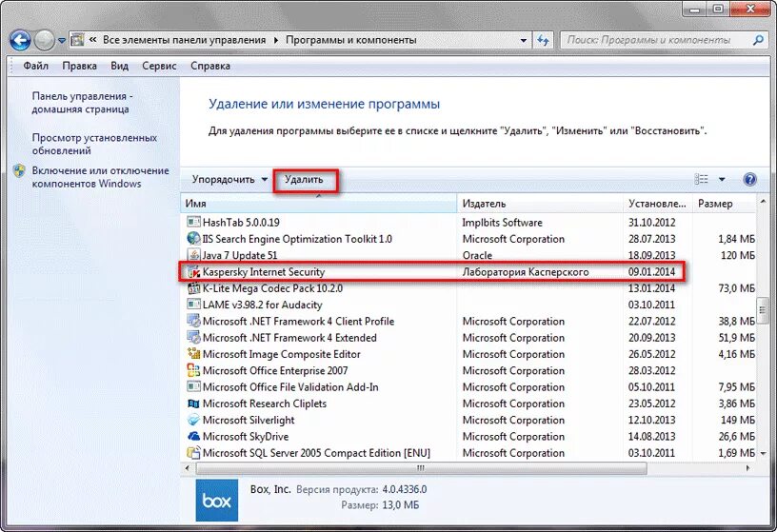Image resolution: width=777 pixels, height=532 pixels.
Task: Click the Control Panel icon in address bar
Action: (x=77, y=40)
